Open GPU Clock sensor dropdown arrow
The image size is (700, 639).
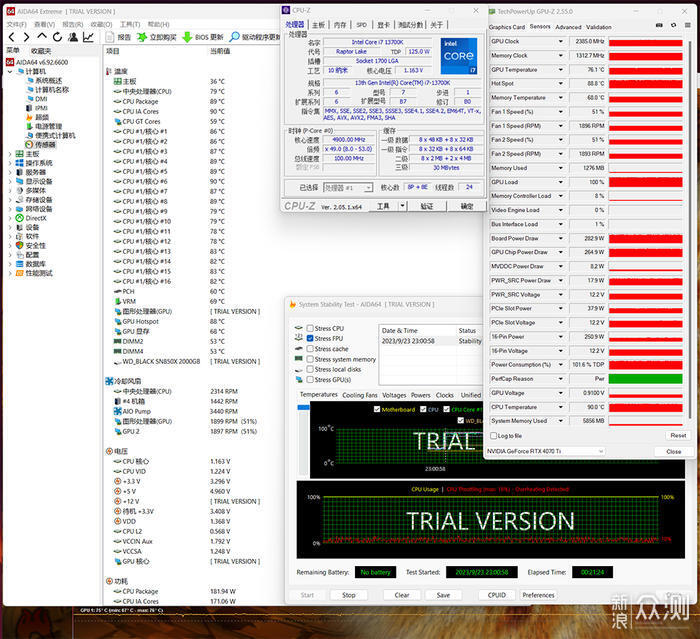561,42
